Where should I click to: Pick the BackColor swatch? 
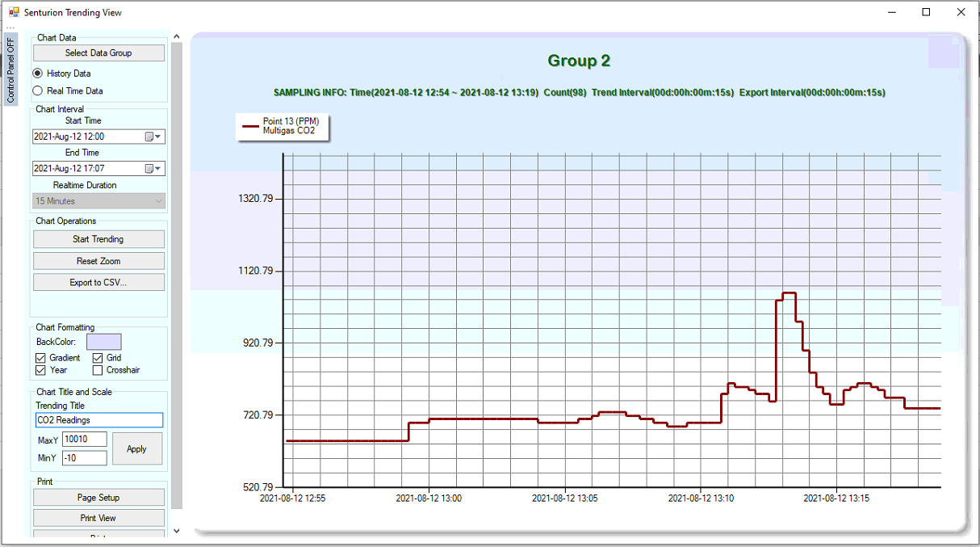103,342
